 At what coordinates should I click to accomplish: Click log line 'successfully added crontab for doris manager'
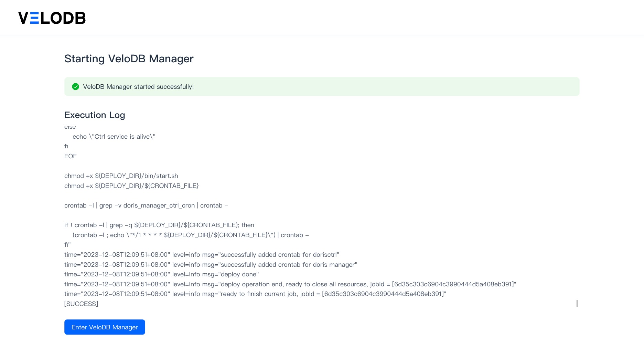coord(211,265)
